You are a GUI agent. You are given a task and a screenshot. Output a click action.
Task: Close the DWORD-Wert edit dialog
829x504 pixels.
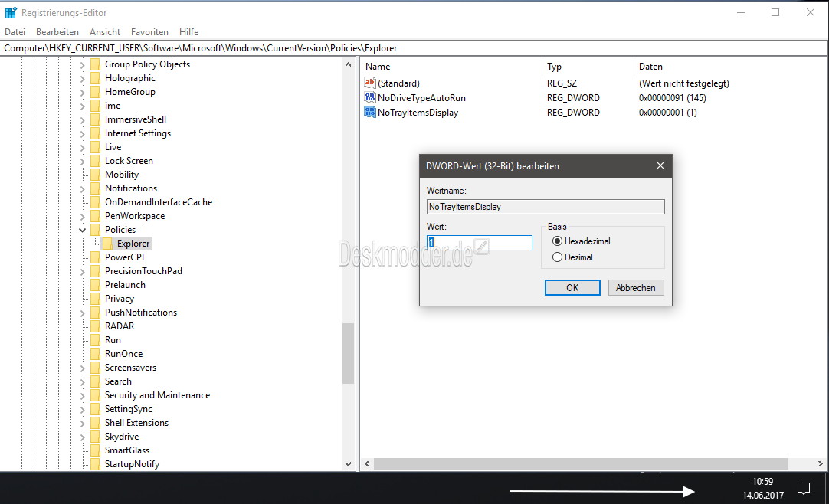point(660,165)
